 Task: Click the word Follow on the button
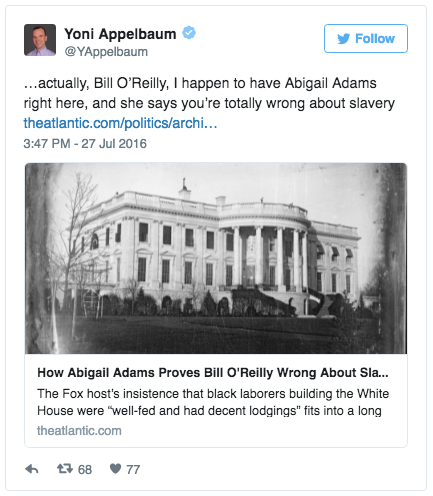tap(375, 39)
